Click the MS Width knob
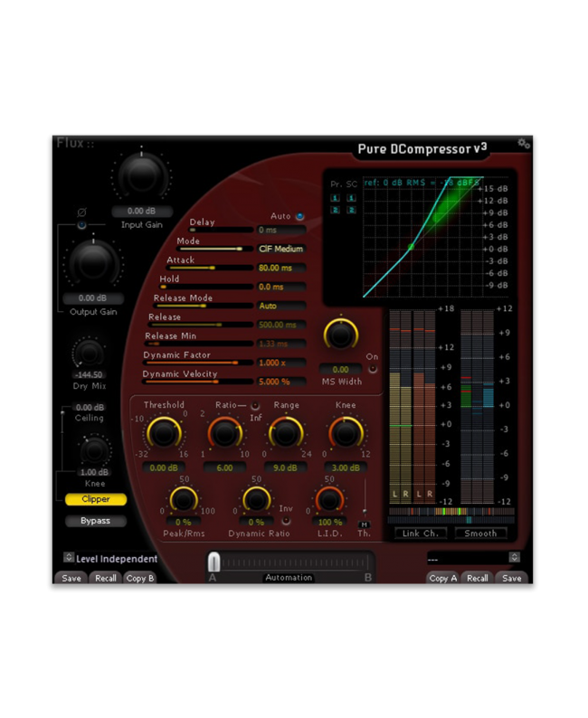The height and width of the screenshot is (718, 588). (x=341, y=335)
